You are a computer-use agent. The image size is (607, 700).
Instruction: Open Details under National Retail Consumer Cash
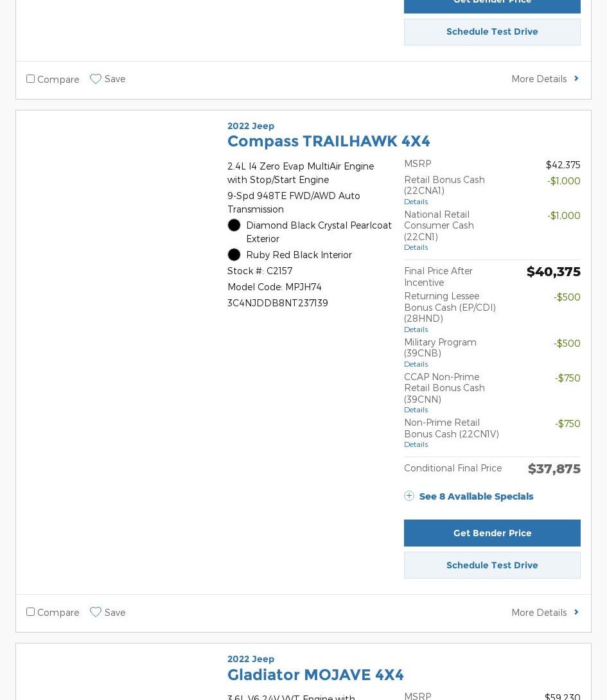tap(416, 247)
